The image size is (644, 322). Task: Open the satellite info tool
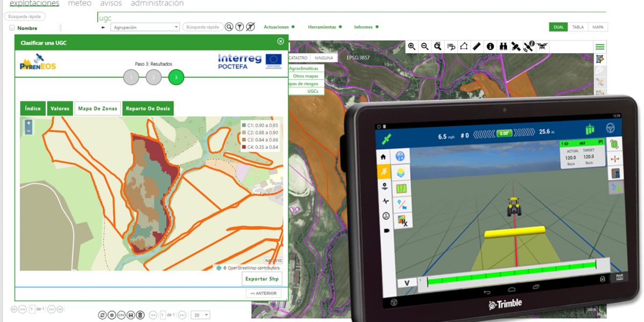[529, 47]
